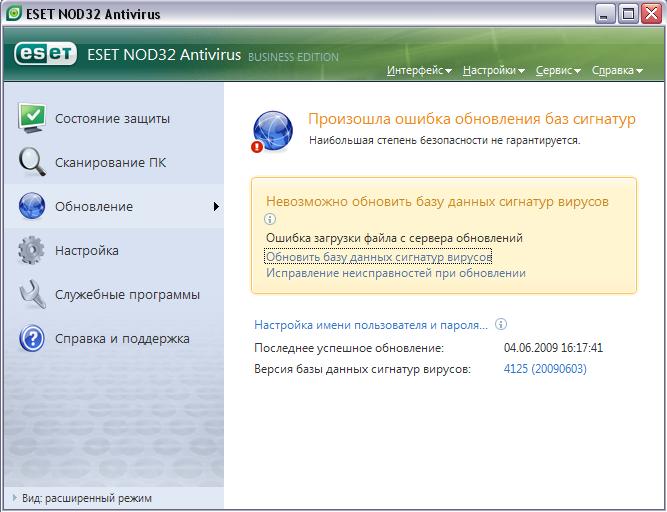Image resolution: width=667 pixels, height=512 pixels.
Task: Click the last update date 04.06.2009 16:17:41
Action: 553,348
